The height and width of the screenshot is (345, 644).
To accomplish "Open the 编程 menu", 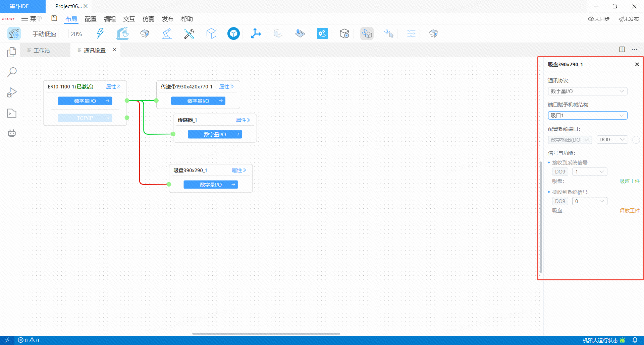I will 110,19.
